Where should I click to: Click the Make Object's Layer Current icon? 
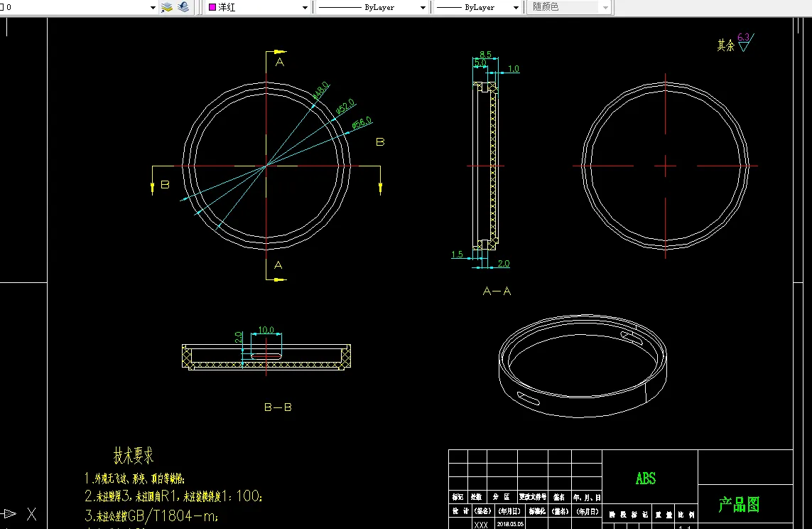point(168,7)
